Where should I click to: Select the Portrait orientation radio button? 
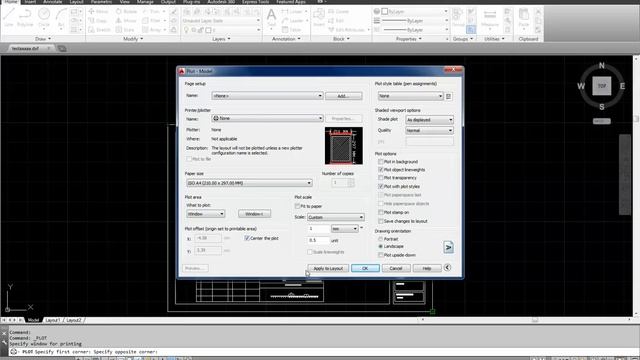coord(380,239)
